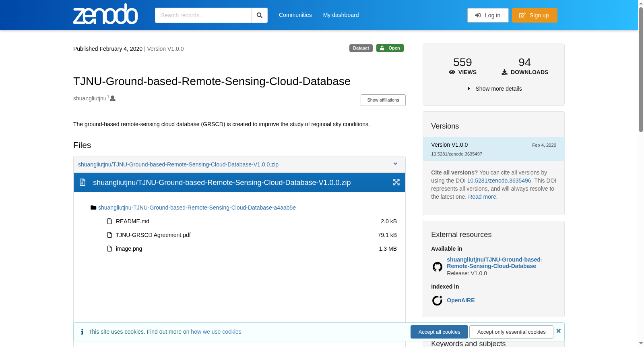Click the open lock access badge
This screenshot has height=347, width=644.
tap(390, 48)
